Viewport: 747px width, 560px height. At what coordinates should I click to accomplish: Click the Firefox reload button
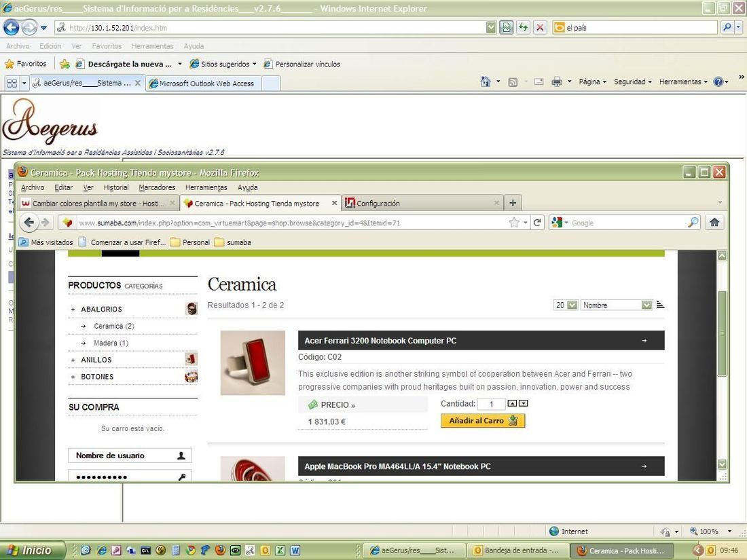tap(537, 223)
